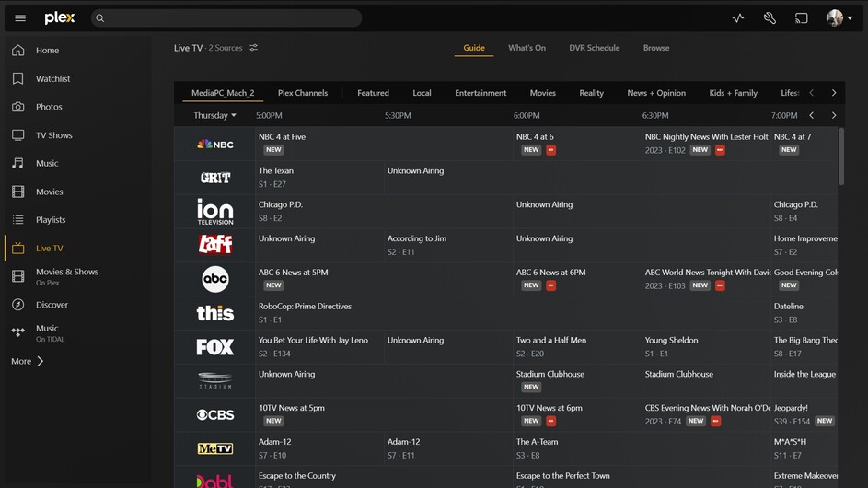Filter by Movies category tab

point(542,93)
